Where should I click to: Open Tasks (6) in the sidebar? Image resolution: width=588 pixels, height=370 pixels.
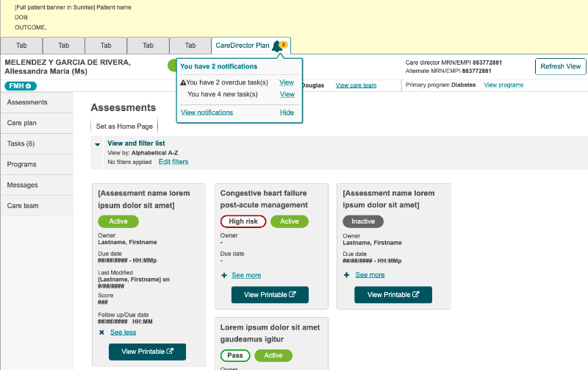click(x=21, y=143)
